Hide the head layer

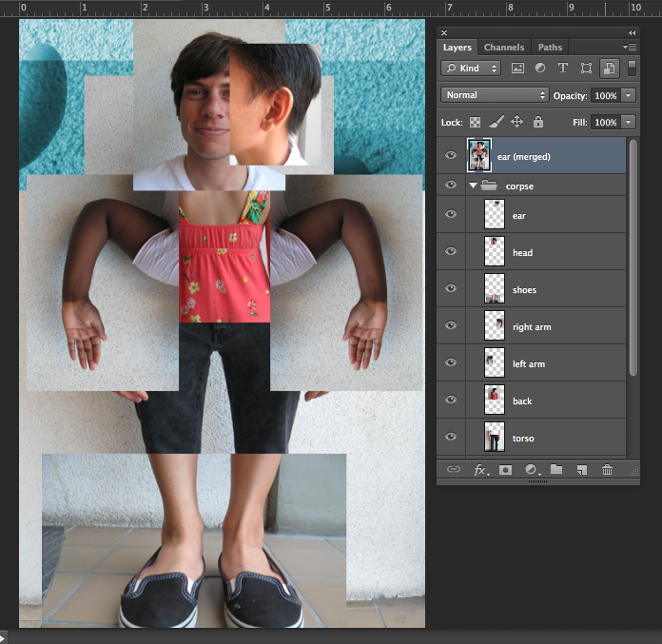[451, 252]
